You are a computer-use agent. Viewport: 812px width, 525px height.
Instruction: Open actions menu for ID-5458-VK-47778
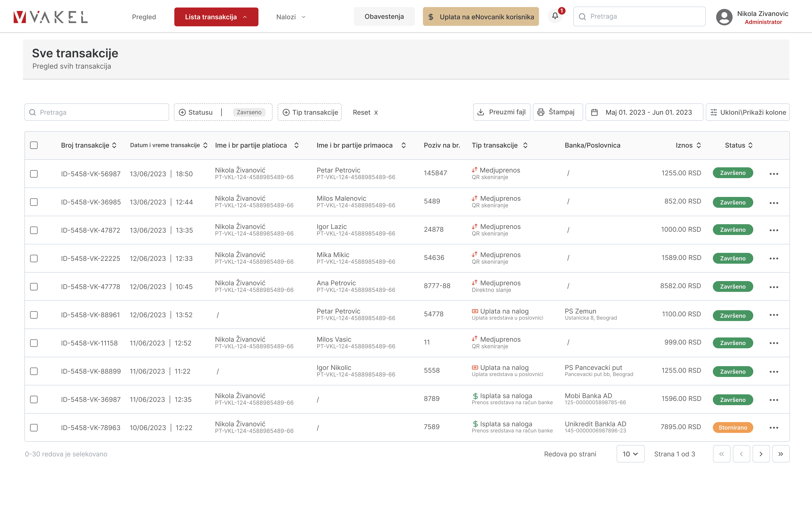(773, 287)
